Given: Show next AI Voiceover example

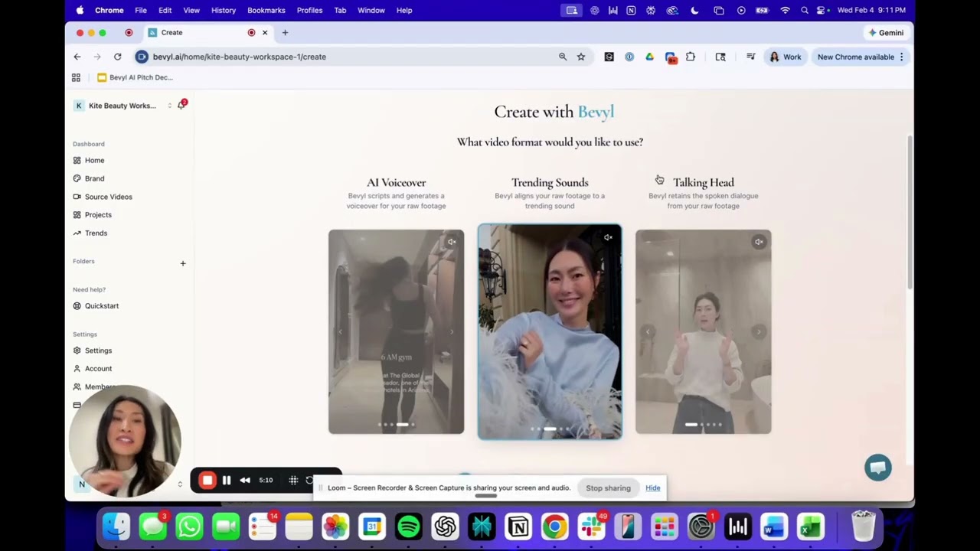Looking at the screenshot, I should pyautogui.click(x=452, y=331).
